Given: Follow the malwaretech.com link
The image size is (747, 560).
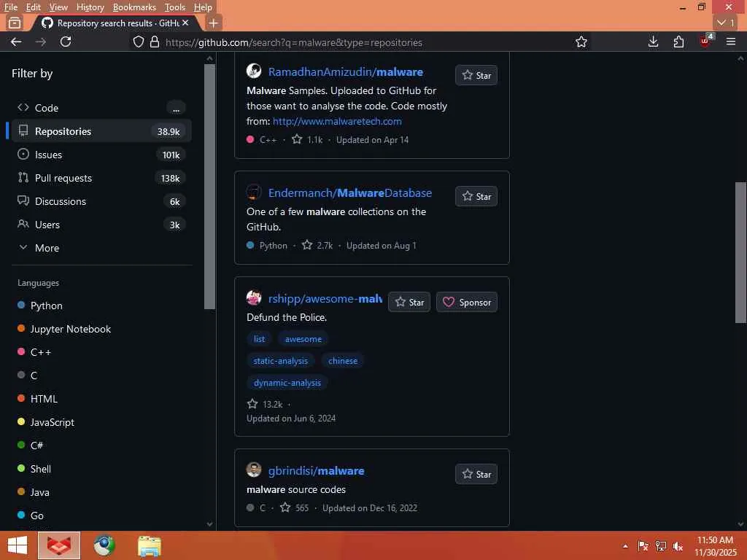Looking at the screenshot, I should click(x=337, y=122).
